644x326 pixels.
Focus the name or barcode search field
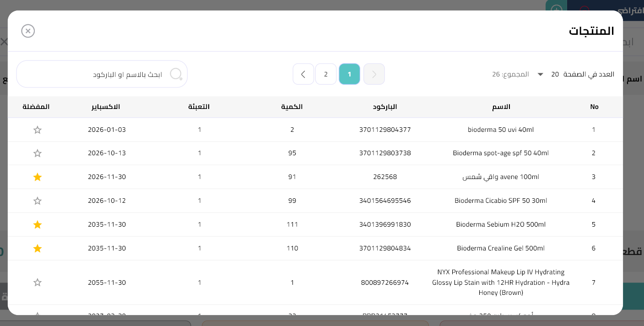[102, 74]
